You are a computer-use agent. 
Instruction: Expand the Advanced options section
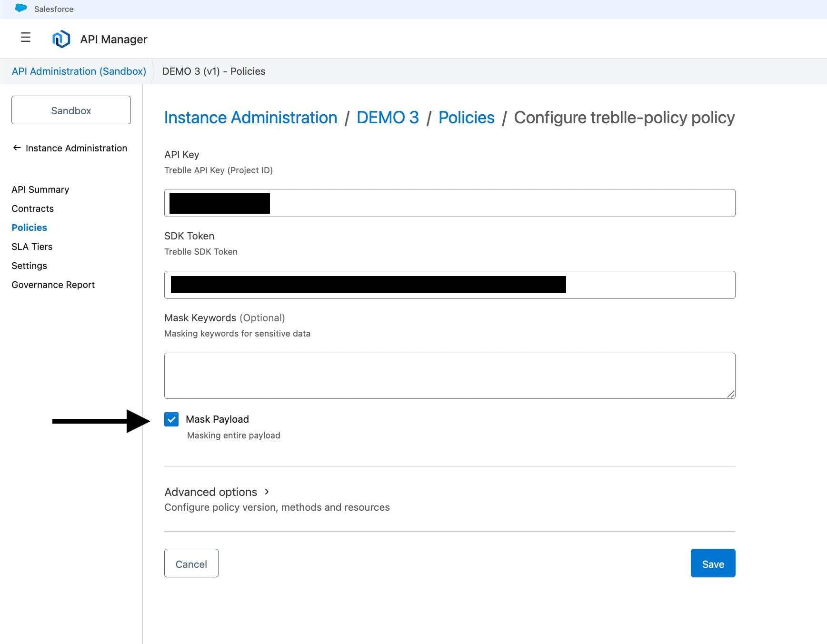point(211,492)
